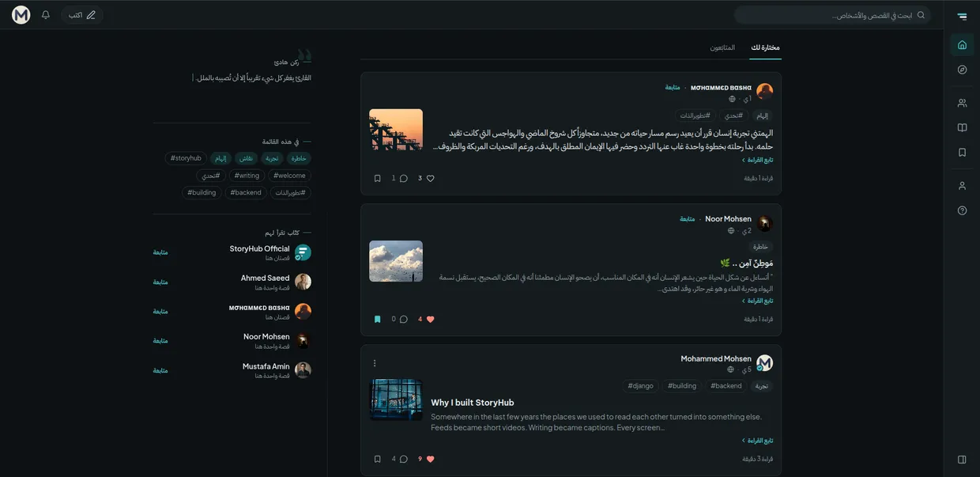The image size is (980, 477).
Task: Click the quote text القارئ يغفر كل شيء
Action: point(253,78)
